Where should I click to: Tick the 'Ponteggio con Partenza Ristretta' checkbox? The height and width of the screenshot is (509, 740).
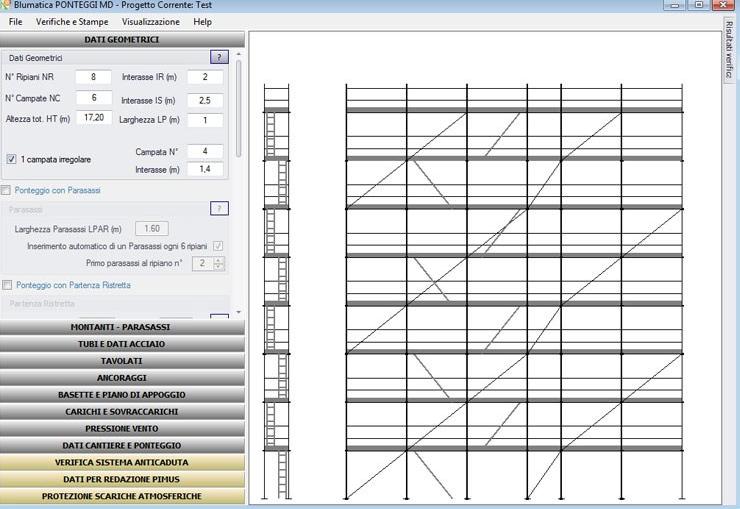7,285
